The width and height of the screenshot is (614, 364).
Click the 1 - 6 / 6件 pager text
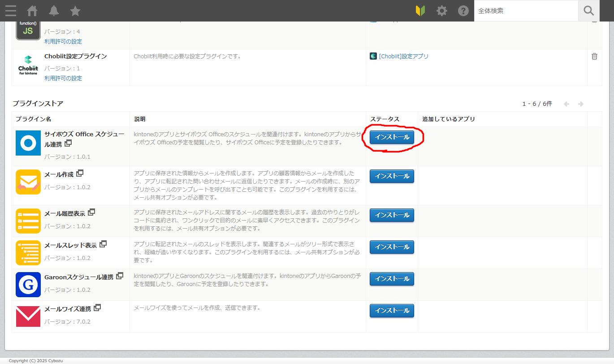tap(537, 104)
